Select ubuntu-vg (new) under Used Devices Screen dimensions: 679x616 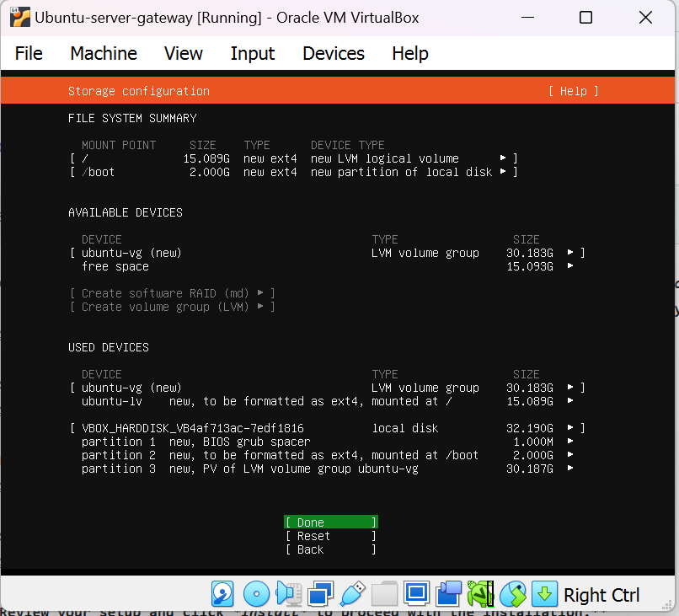pyautogui.click(x=131, y=388)
